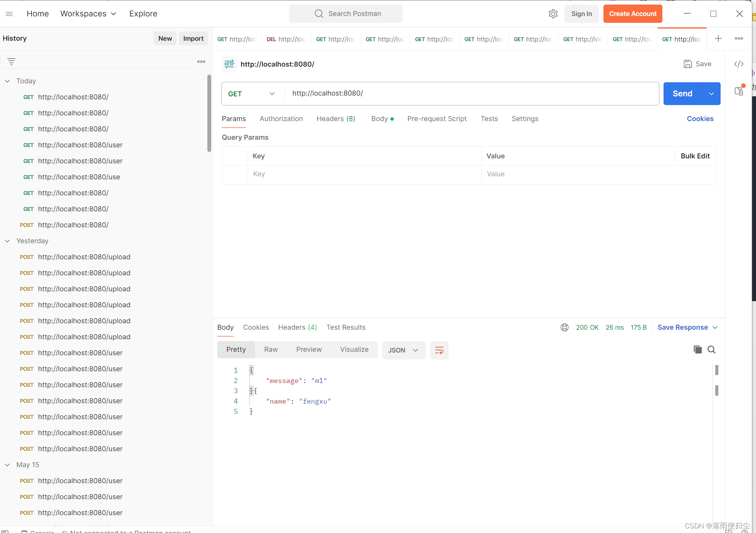
Task: Open the JSON response format dropdown
Action: click(404, 350)
